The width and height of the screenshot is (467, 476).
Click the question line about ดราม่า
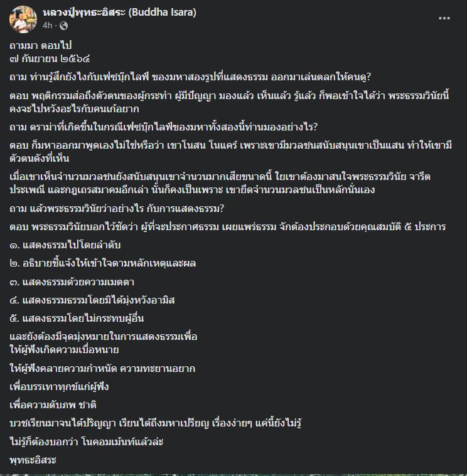[x=163, y=127]
